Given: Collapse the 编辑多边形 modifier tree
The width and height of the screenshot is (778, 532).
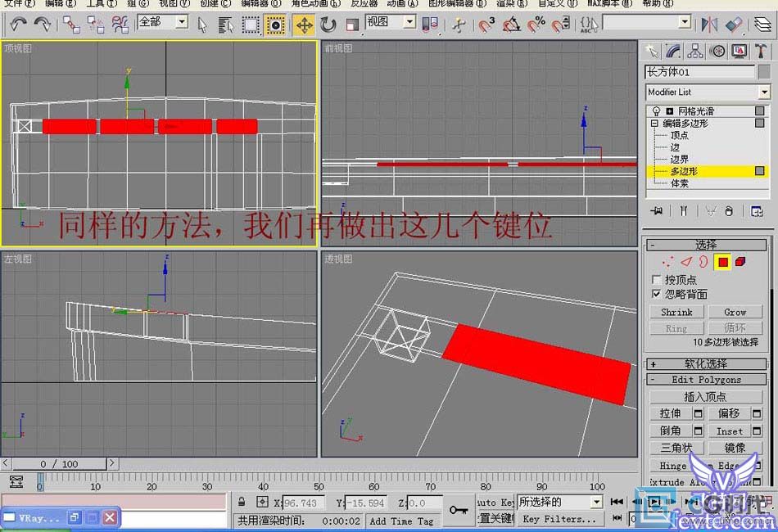Looking at the screenshot, I should [x=654, y=123].
